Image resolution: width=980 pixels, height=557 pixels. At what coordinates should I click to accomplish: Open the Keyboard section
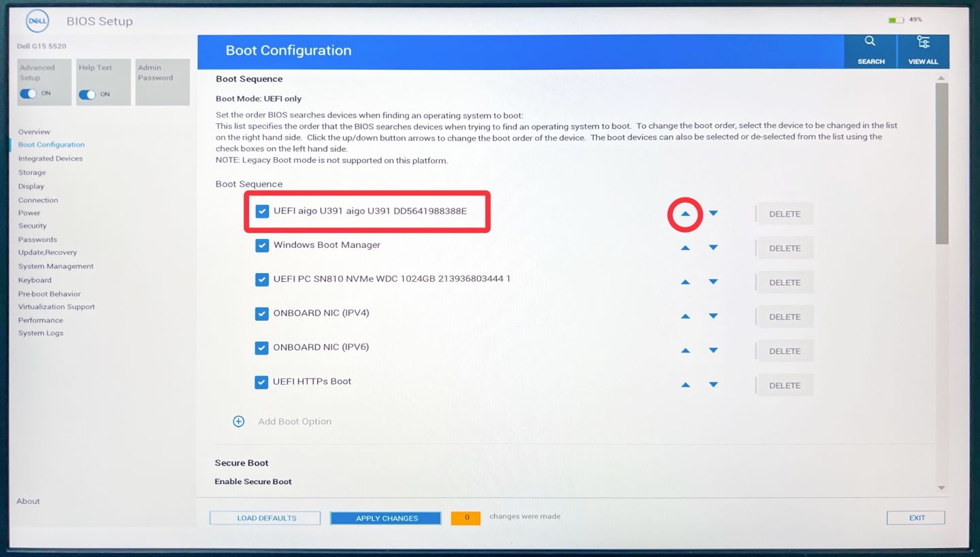[x=35, y=281]
